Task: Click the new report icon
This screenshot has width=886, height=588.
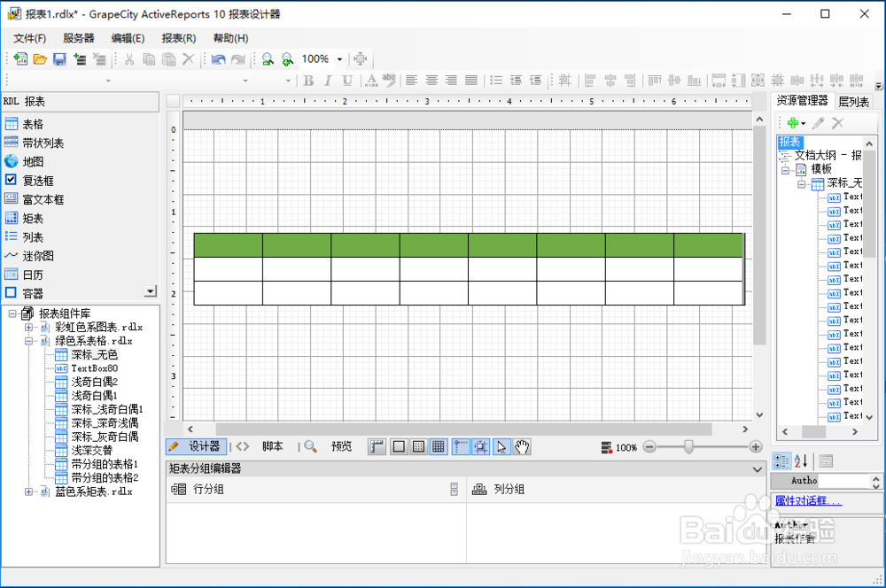Action: point(20,58)
